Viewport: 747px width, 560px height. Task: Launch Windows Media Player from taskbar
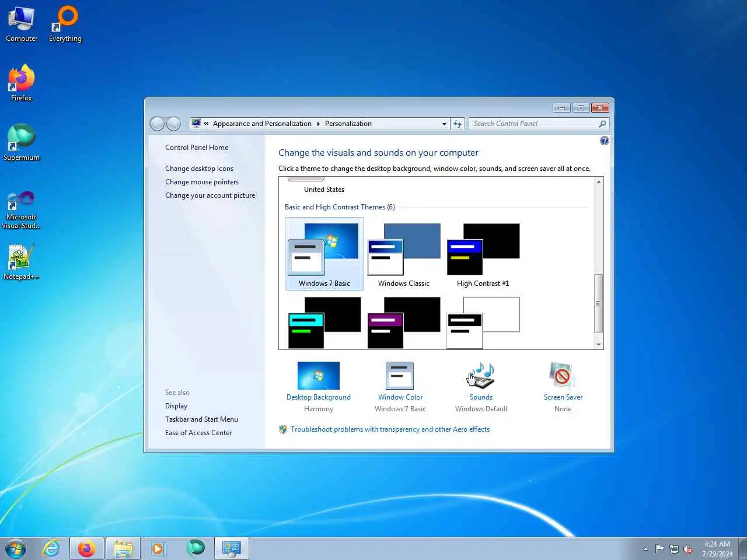pyautogui.click(x=158, y=548)
